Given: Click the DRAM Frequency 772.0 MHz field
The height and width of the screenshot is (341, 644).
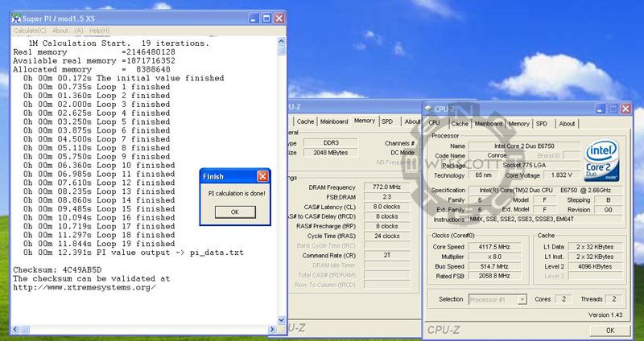Looking at the screenshot, I should (387, 187).
